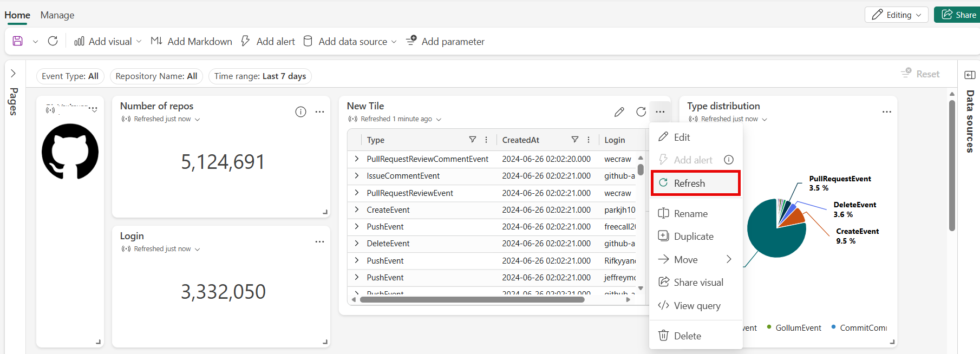Select Delete in the context menu

(696, 336)
